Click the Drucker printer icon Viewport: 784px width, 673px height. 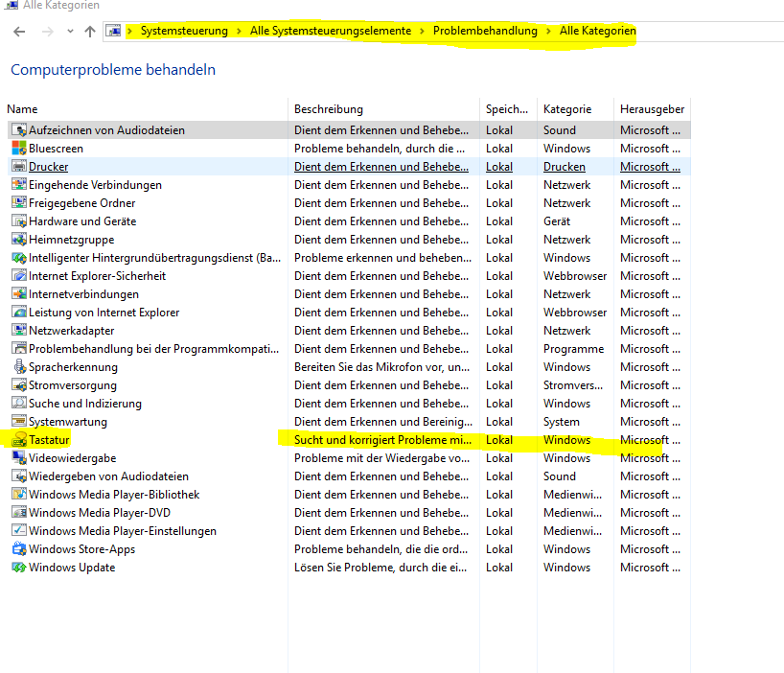tap(19, 167)
